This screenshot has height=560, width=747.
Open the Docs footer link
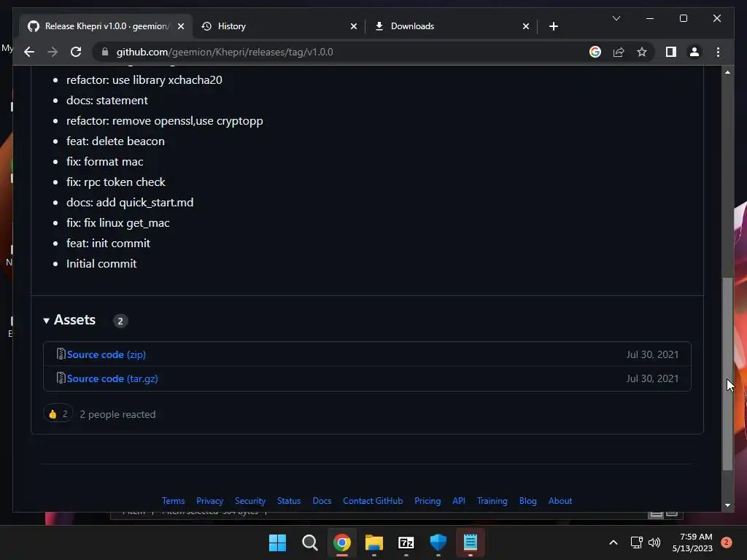pyautogui.click(x=322, y=501)
